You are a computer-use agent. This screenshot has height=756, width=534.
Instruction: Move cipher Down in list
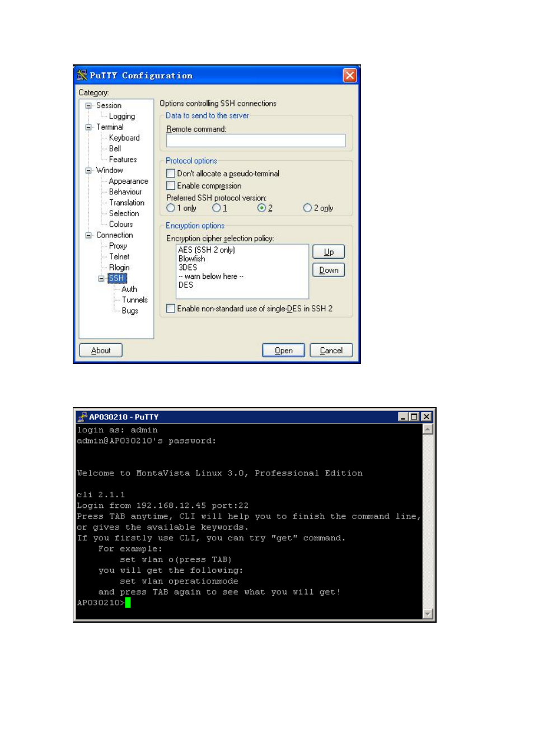329,270
